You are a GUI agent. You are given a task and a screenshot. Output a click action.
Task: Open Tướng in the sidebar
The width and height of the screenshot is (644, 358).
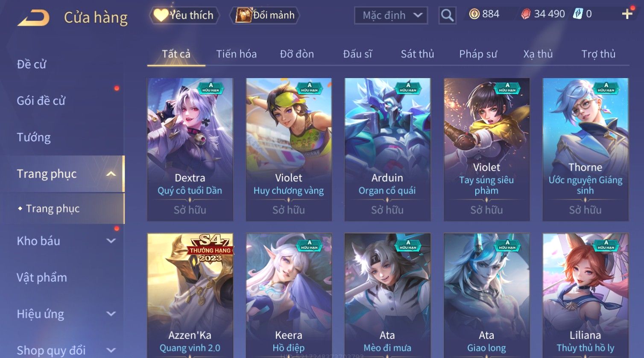[x=34, y=137]
